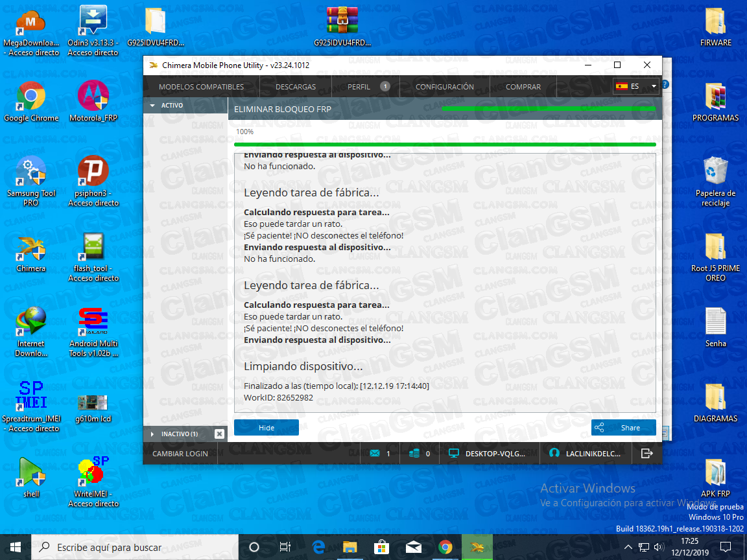Switch to the CONFIGURACIÓN tab
Viewport: 747px width, 560px height.
[x=445, y=86]
